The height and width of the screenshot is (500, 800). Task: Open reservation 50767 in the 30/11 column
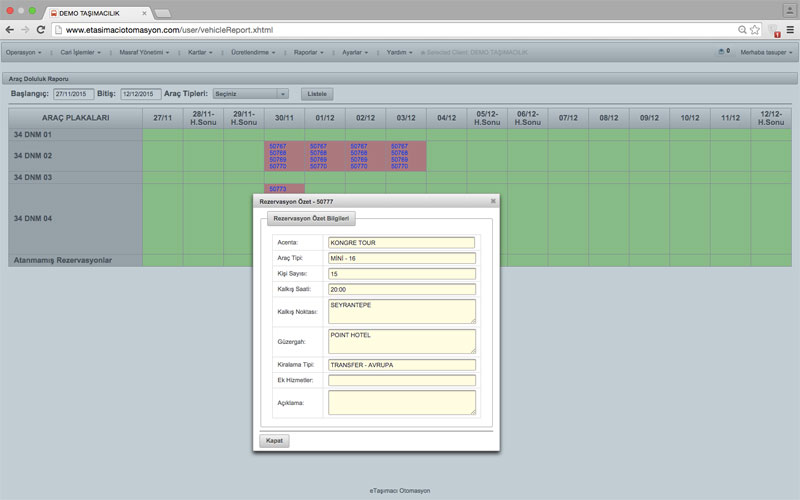(x=278, y=146)
